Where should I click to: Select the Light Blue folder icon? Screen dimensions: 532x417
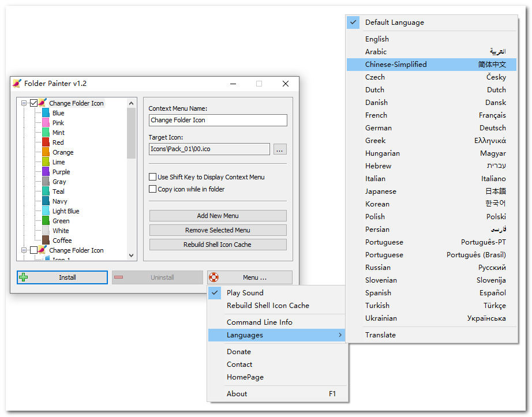pos(46,211)
